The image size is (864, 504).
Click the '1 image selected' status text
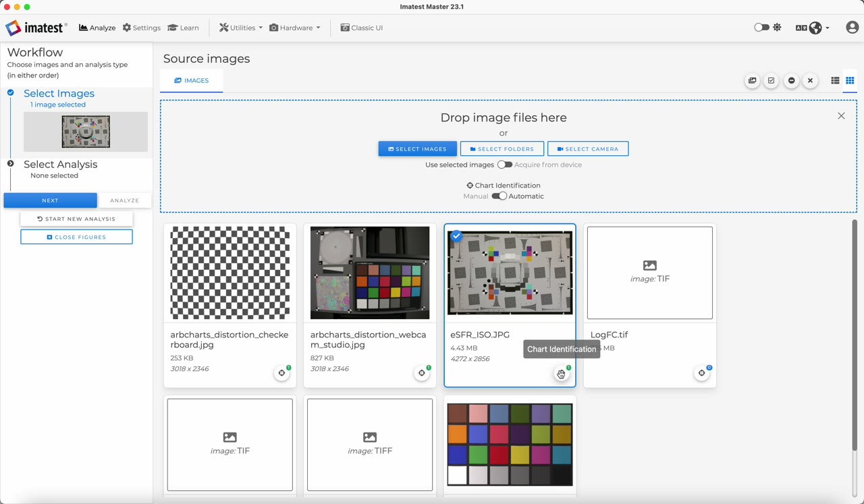click(58, 105)
